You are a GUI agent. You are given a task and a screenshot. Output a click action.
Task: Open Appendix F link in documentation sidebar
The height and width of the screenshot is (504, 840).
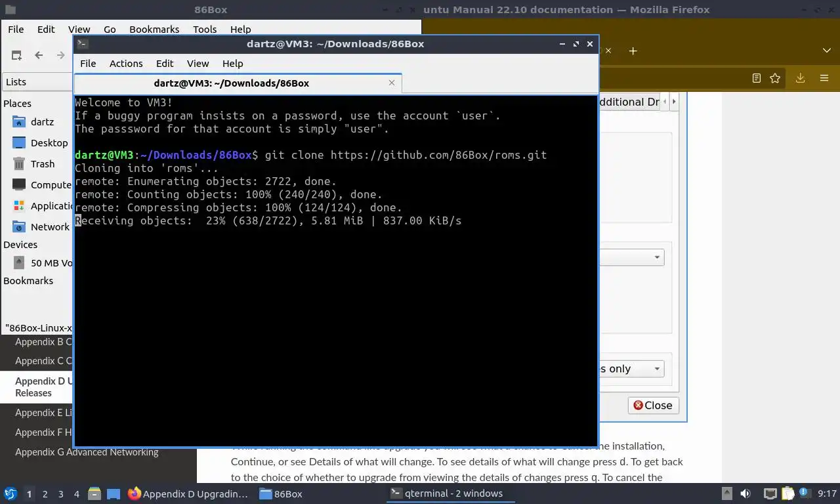tap(43, 432)
